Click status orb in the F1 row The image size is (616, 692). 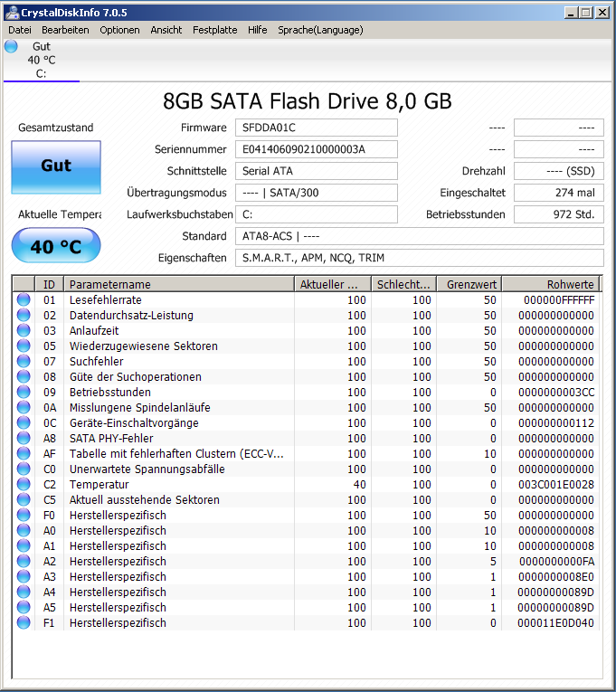pyautogui.click(x=24, y=622)
